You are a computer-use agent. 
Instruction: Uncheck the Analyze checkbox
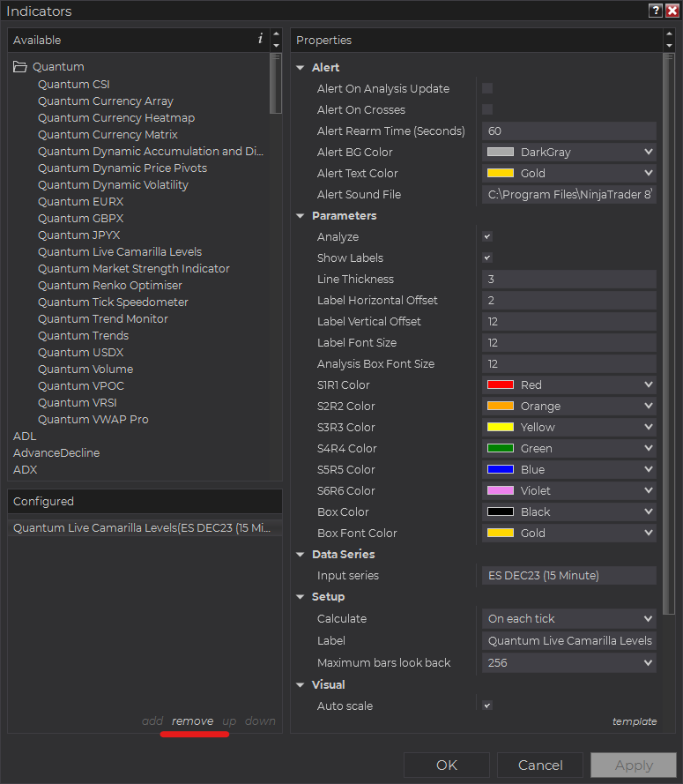click(487, 237)
